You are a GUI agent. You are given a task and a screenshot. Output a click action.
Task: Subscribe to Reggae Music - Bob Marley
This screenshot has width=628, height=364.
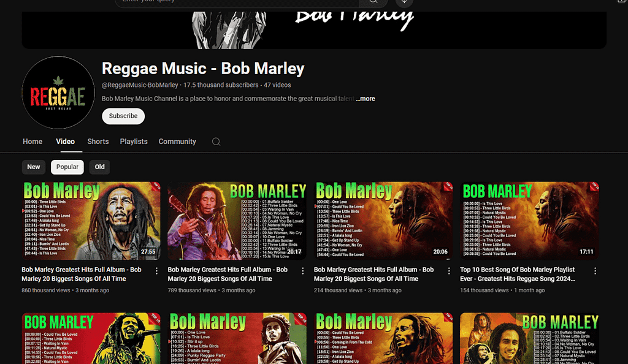click(123, 116)
